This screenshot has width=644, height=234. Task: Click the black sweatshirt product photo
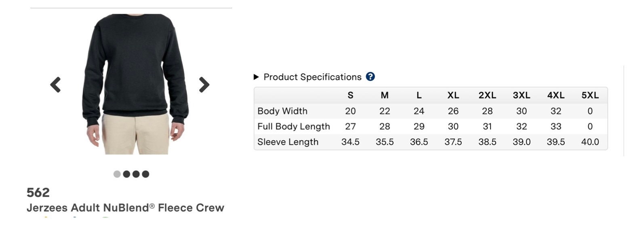point(136,84)
